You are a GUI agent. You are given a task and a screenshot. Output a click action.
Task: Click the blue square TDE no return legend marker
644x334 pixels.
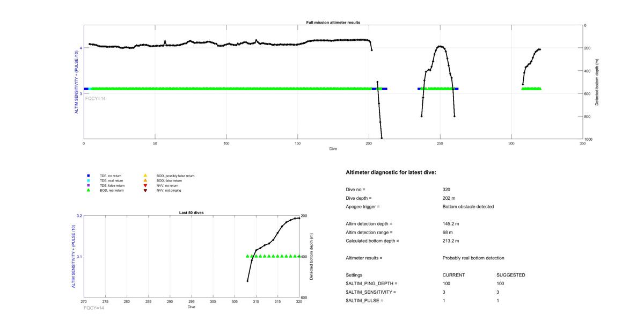tap(88, 176)
